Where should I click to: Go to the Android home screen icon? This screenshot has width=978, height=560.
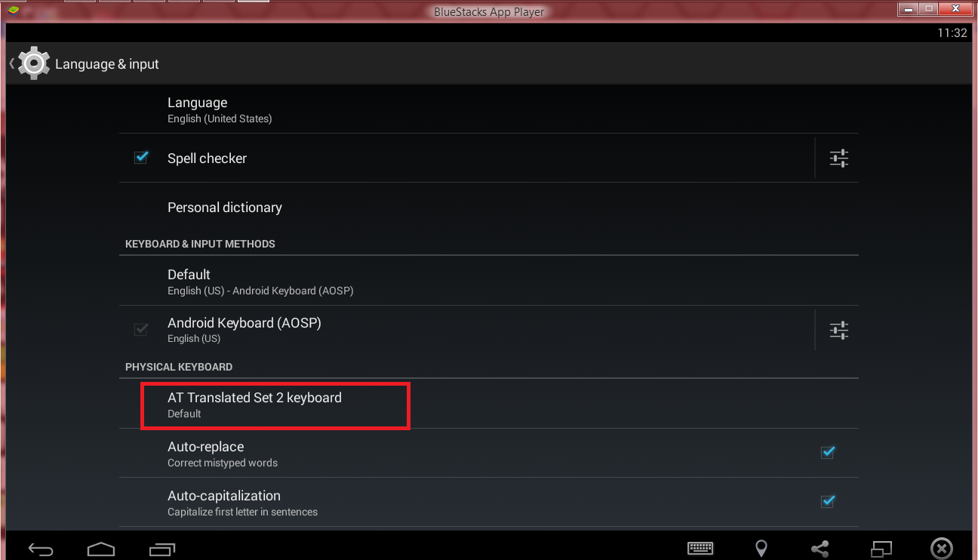pyautogui.click(x=100, y=549)
